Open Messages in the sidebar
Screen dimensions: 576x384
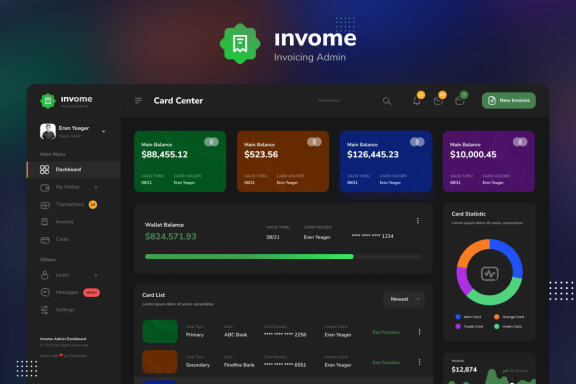(x=67, y=293)
